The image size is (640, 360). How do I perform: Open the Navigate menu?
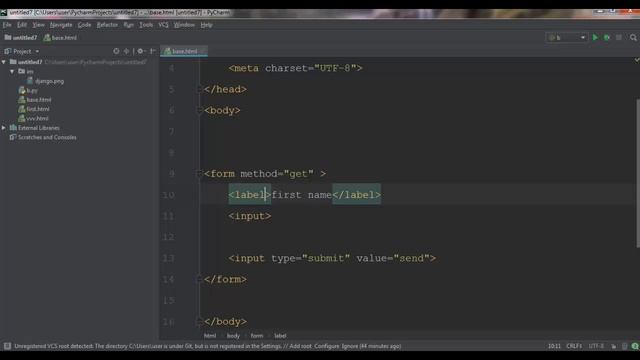point(61,25)
